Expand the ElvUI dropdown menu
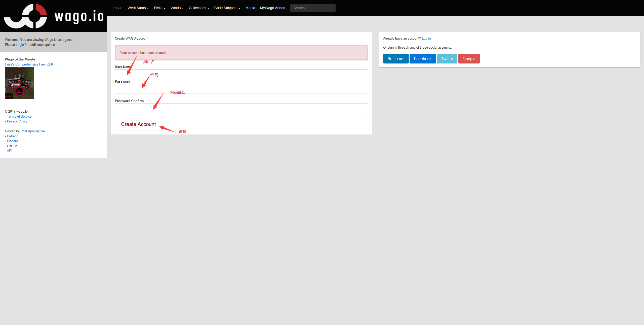Viewport: 644px width, 325px height. (159, 8)
